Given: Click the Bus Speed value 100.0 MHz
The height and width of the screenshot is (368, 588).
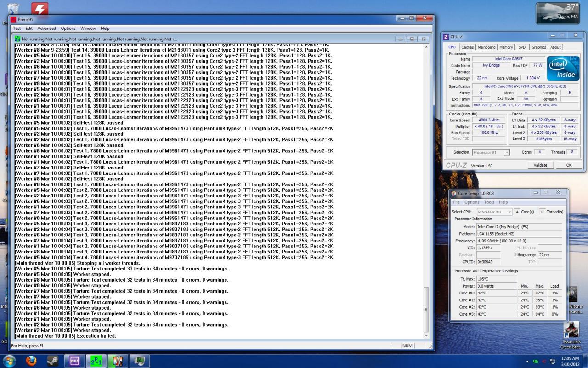Looking at the screenshot, I should point(488,132).
